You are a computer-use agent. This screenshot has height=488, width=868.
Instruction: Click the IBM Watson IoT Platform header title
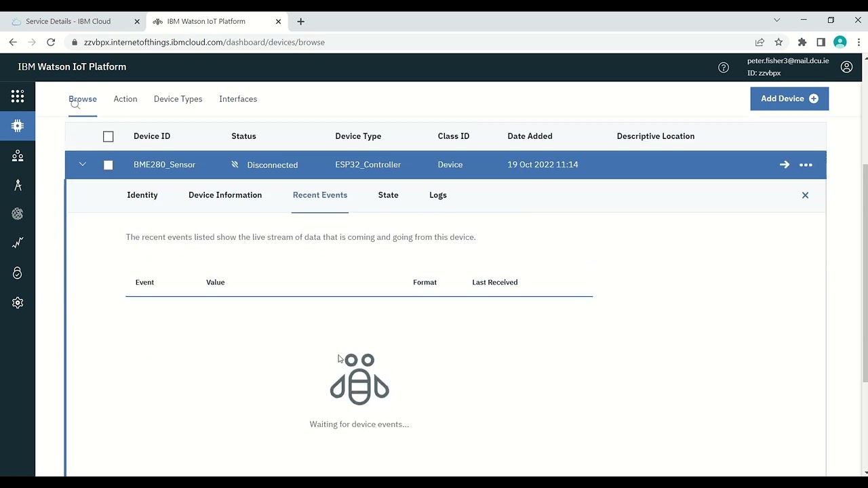(x=72, y=67)
